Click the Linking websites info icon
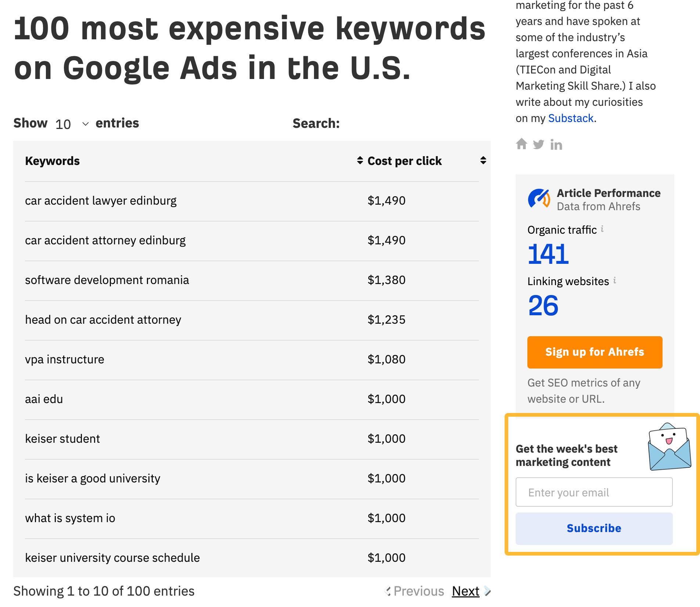700x607 pixels. 614,281
